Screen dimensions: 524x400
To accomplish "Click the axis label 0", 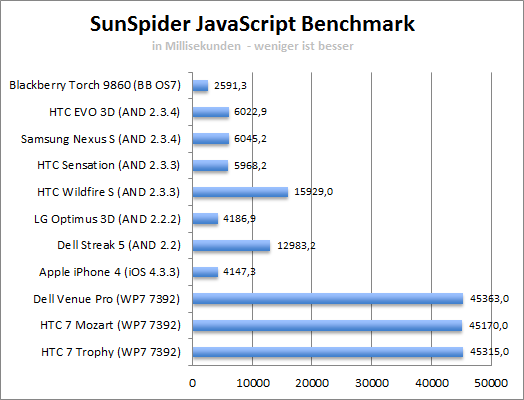I will pyautogui.click(x=192, y=383).
